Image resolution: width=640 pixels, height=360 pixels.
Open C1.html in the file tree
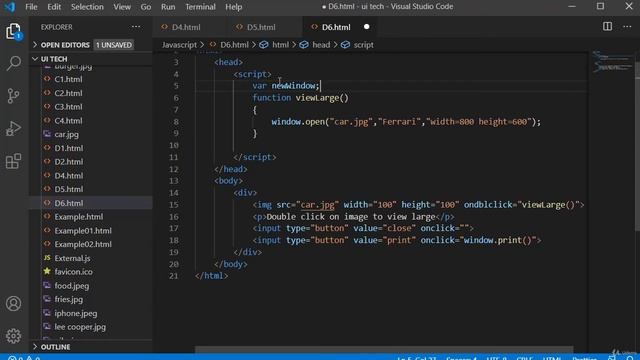pyautogui.click(x=68, y=79)
